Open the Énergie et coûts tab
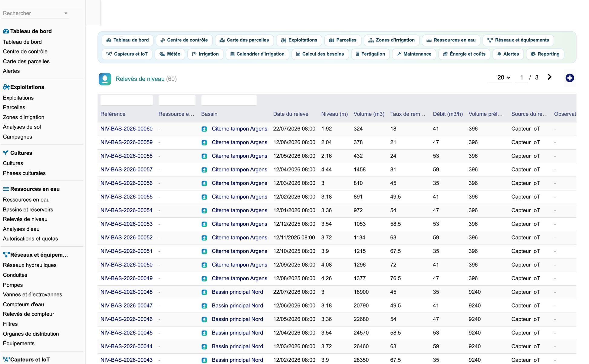This screenshot has height=364, width=589. [x=464, y=54]
